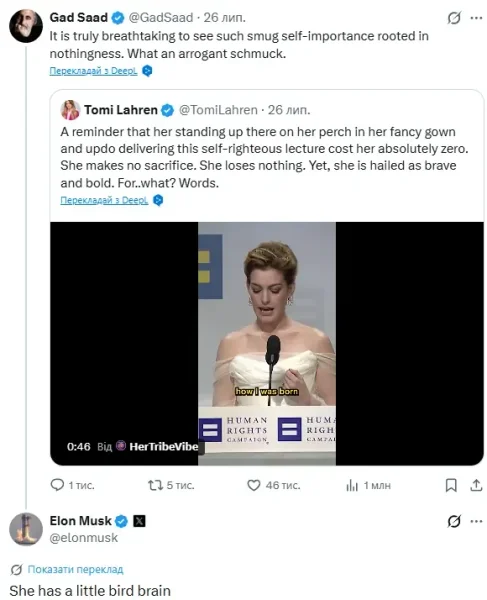487x600 pixels.
Task: Open Gad Saad's profile avatar
Action: (x=26, y=26)
